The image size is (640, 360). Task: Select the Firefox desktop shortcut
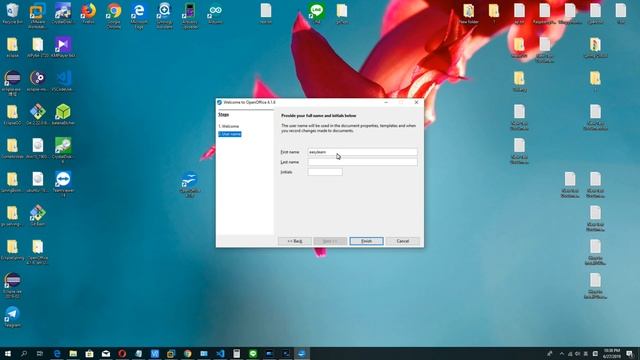pyautogui.click(x=88, y=13)
